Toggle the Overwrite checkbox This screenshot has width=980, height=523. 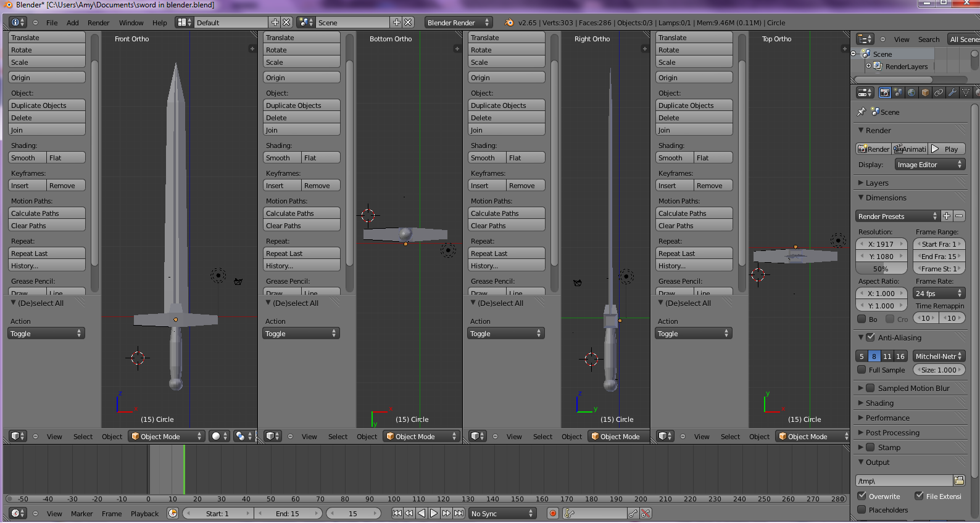(x=862, y=496)
